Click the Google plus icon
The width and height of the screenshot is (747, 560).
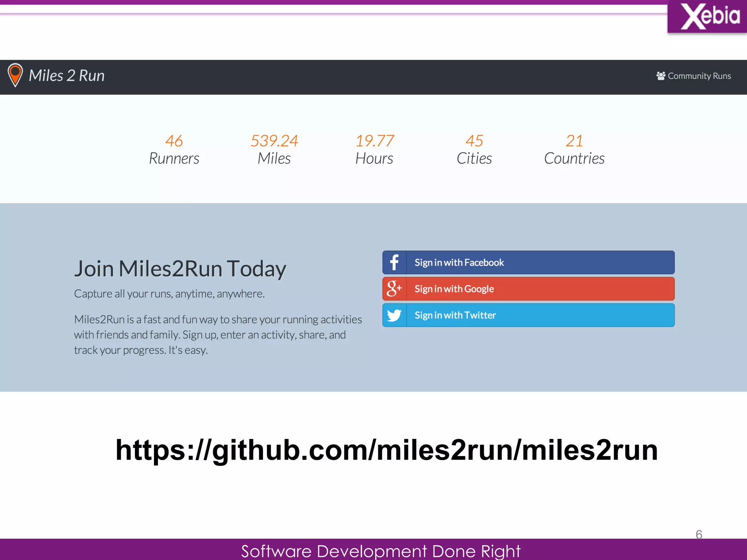tap(394, 289)
